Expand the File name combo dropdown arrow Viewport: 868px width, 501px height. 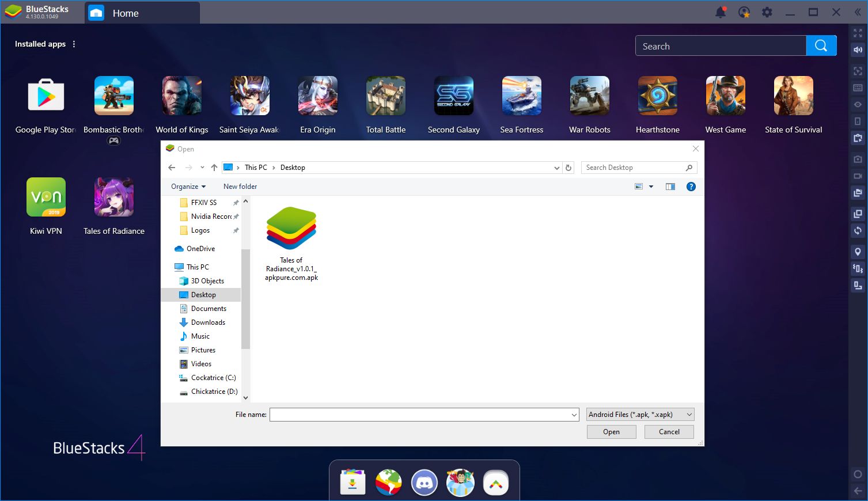(x=574, y=415)
